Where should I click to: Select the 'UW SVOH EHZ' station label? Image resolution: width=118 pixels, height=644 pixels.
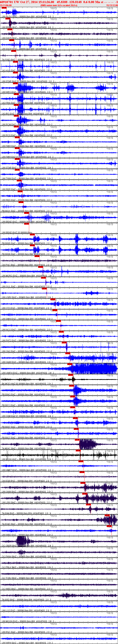[x=10, y=49]
